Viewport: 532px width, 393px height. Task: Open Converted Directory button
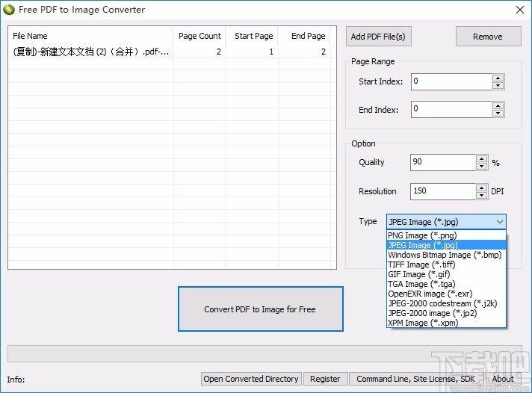coord(251,379)
